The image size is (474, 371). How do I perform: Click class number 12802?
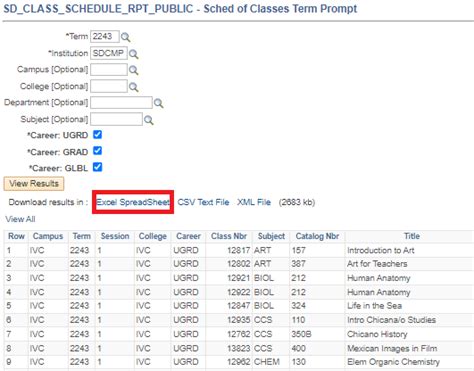click(x=239, y=264)
